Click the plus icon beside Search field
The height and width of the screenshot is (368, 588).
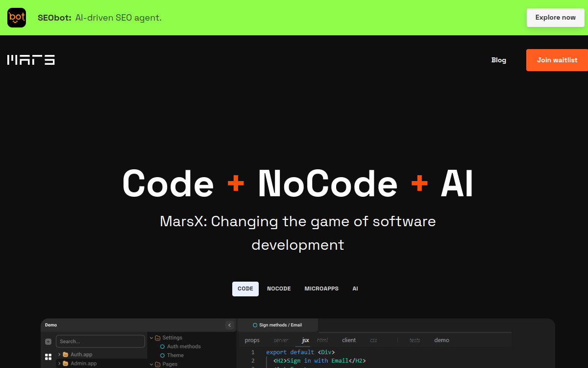48,342
